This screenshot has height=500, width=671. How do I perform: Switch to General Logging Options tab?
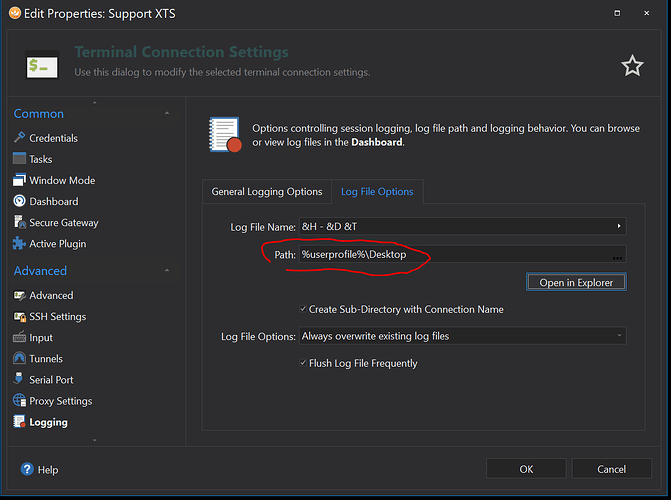pos(267,191)
